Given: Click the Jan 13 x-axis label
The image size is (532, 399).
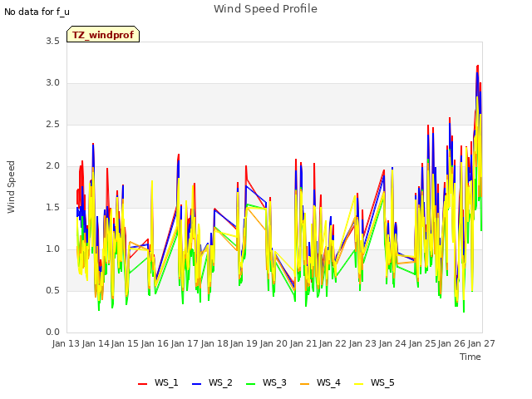Looking at the screenshot, I should 66,343.
